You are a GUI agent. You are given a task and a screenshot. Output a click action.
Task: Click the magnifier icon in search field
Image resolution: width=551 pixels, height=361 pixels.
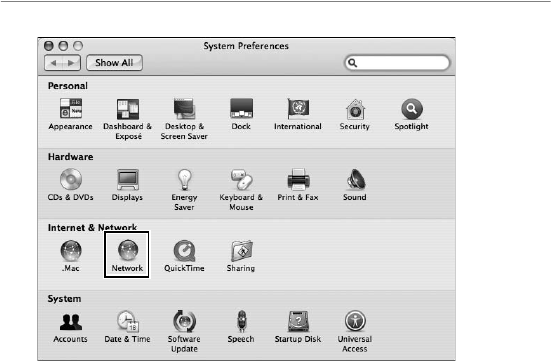[x=352, y=63]
